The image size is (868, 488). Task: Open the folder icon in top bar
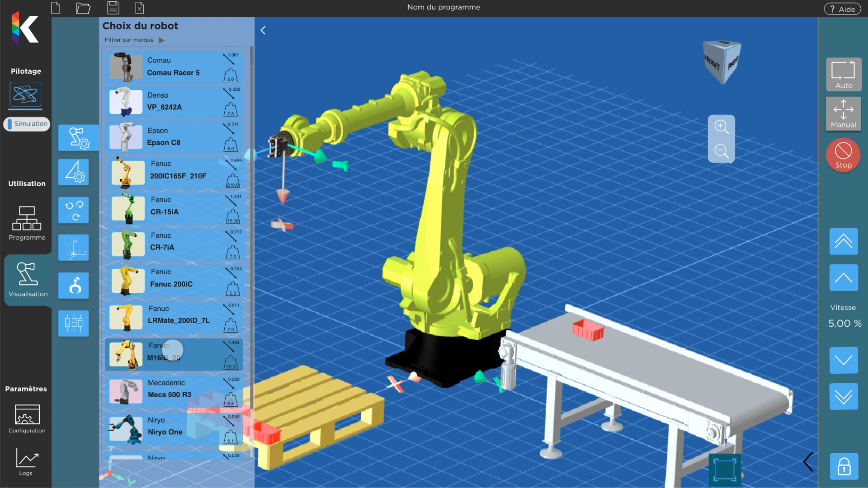tap(83, 8)
